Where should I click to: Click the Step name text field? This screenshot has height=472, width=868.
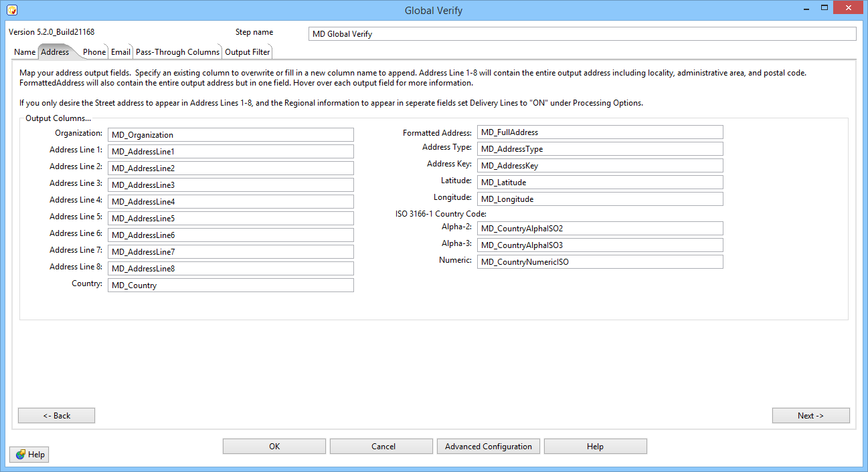tap(582, 34)
